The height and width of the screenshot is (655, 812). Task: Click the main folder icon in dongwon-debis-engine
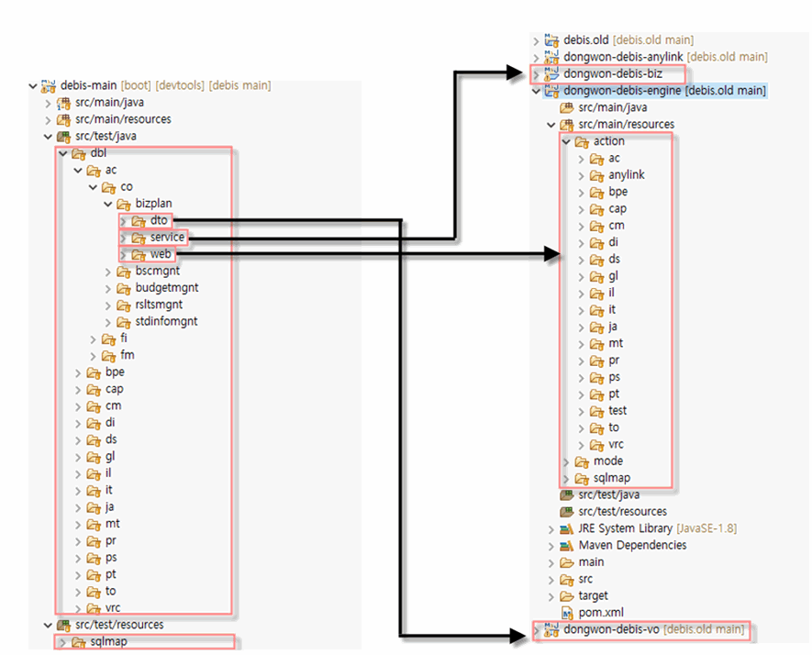pyautogui.click(x=567, y=563)
